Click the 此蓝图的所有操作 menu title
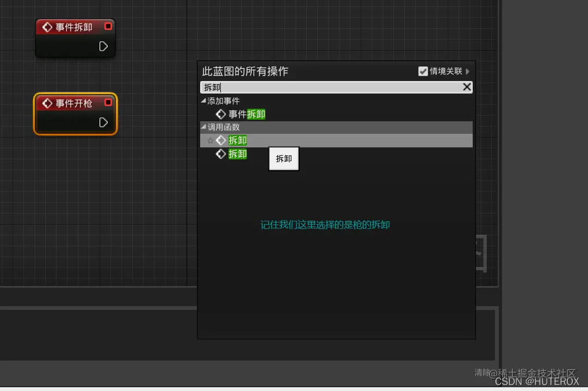Viewport: 588px width, 391px height. pyautogui.click(x=245, y=71)
